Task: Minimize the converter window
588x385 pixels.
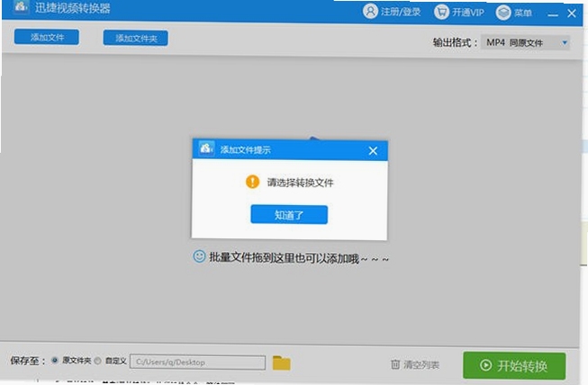Action: point(552,14)
